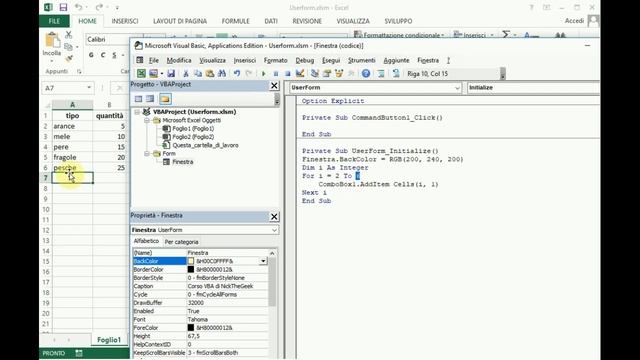
Task: Save the project with VBA toolbar disk icon
Action: click(x=171, y=73)
